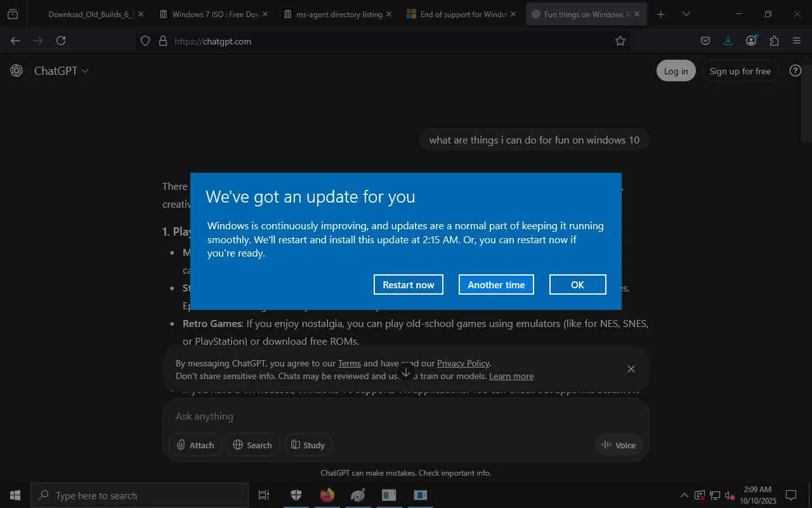Close the ms-agent directory listing tab

point(389,14)
